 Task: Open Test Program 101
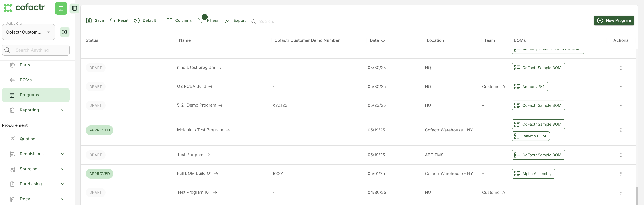(197, 192)
